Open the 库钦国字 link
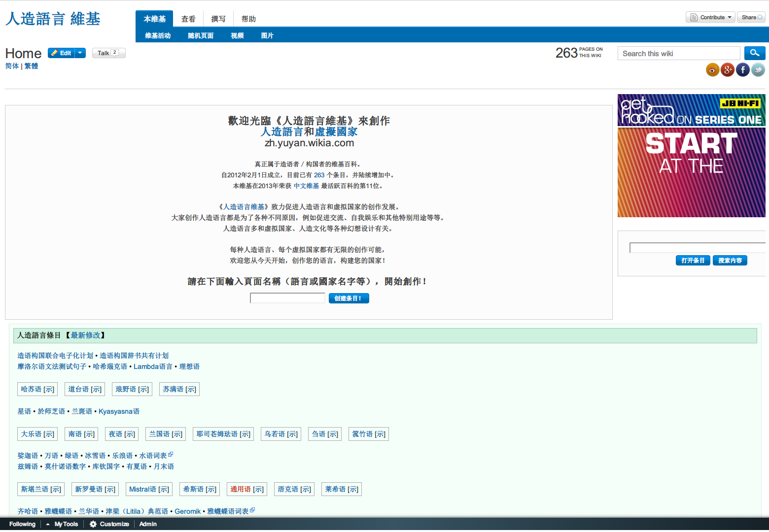Image resolution: width=769 pixels, height=532 pixels. (106, 466)
